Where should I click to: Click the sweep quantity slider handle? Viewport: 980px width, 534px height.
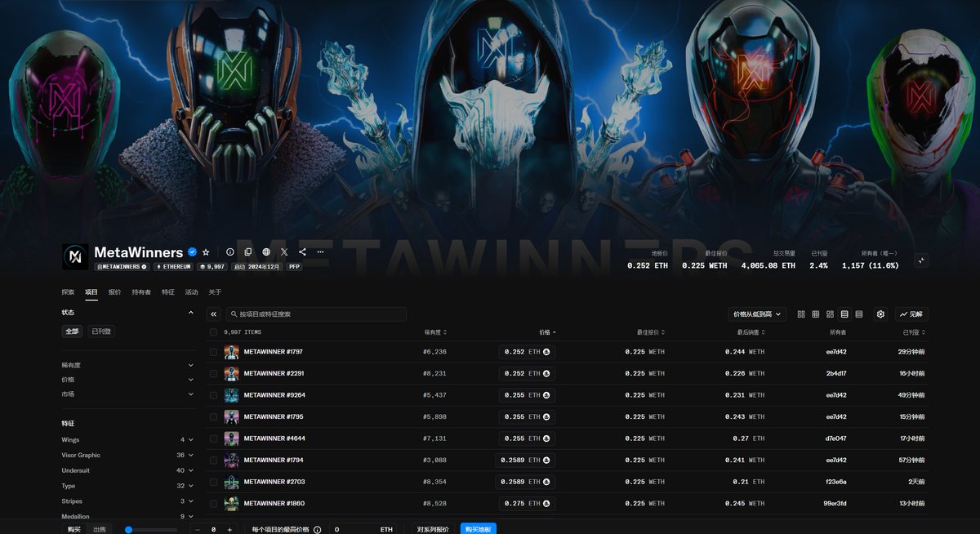click(128, 530)
